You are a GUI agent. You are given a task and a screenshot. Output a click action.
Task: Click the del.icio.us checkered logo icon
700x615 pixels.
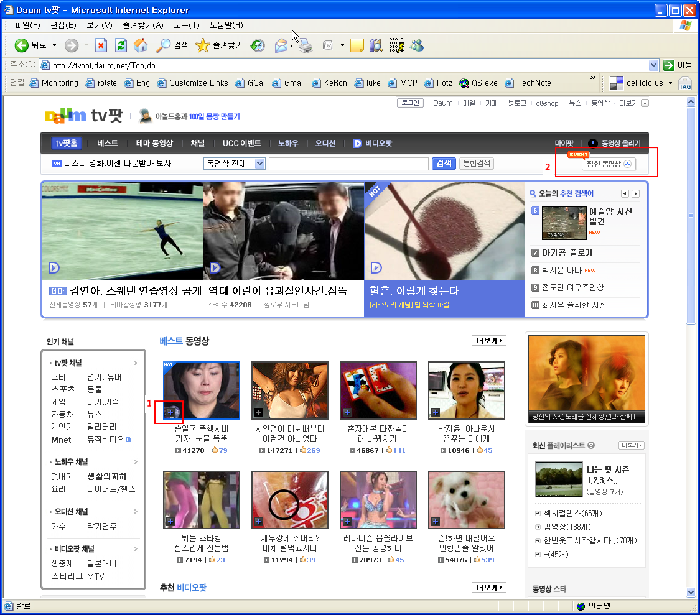click(x=617, y=83)
